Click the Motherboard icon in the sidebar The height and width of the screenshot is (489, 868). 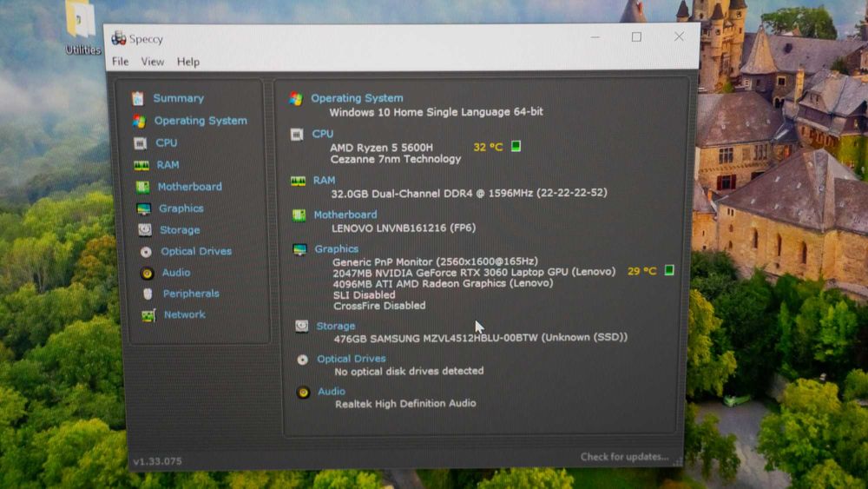[x=143, y=188]
